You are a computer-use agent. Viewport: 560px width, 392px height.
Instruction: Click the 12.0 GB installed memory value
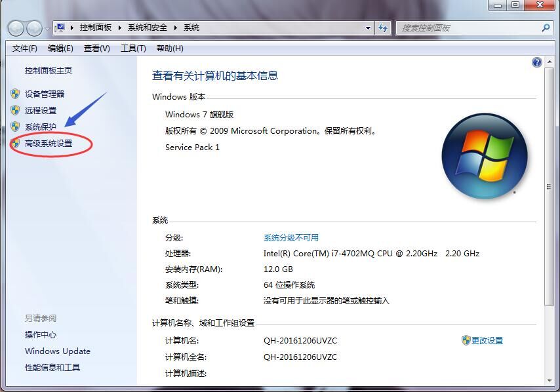pyautogui.click(x=278, y=269)
